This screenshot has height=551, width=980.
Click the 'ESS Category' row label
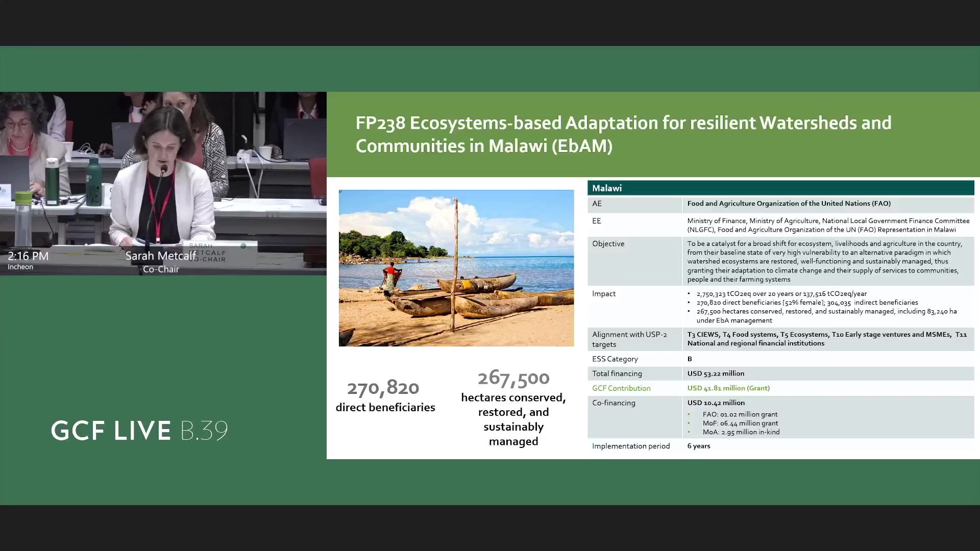coord(615,359)
